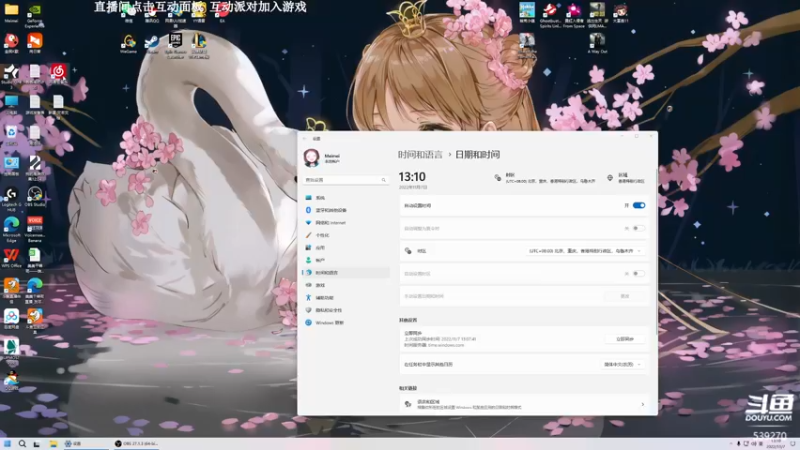Viewport: 800px width, 450px height.
Task: Open the Windows 更新 category
Action: (x=346, y=322)
